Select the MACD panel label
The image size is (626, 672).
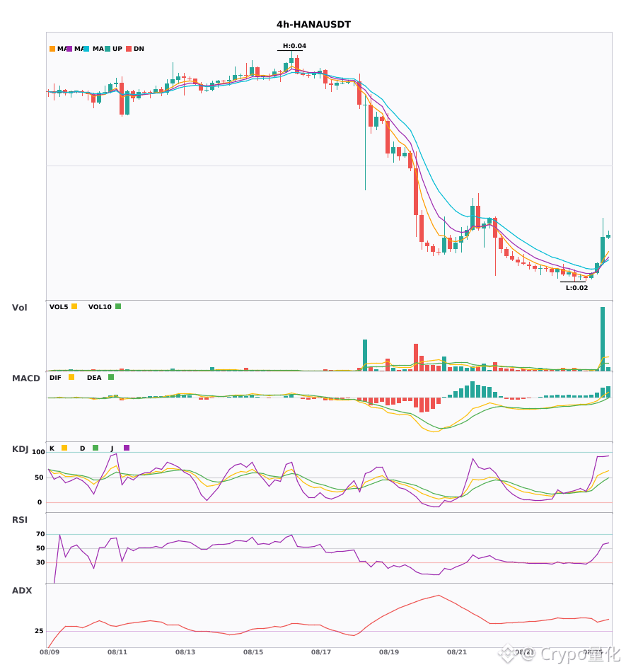25,378
